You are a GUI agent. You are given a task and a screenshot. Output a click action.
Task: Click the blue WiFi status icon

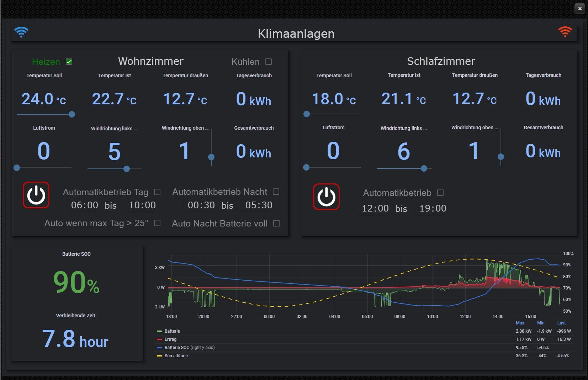point(21,32)
